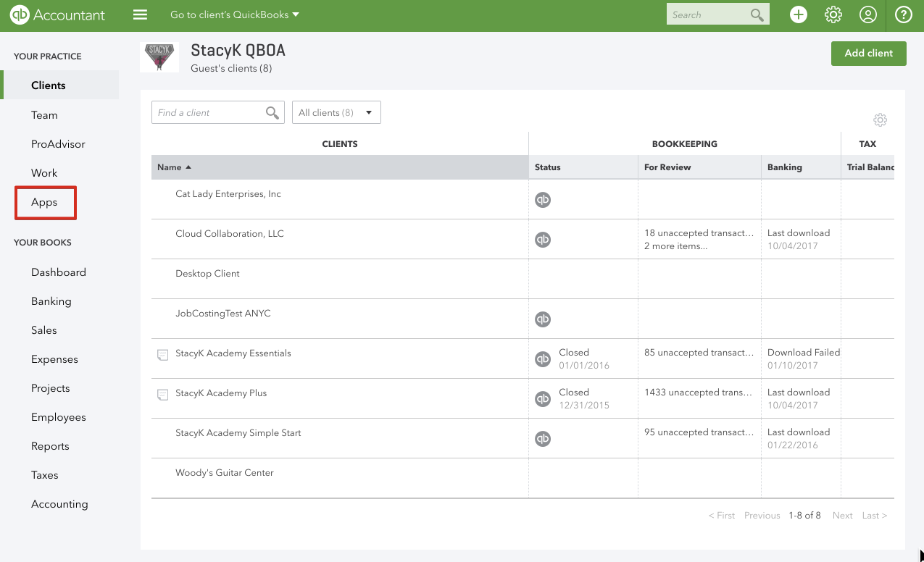Click in the Find a client field
This screenshot has width=924, height=562.
coord(209,112)
